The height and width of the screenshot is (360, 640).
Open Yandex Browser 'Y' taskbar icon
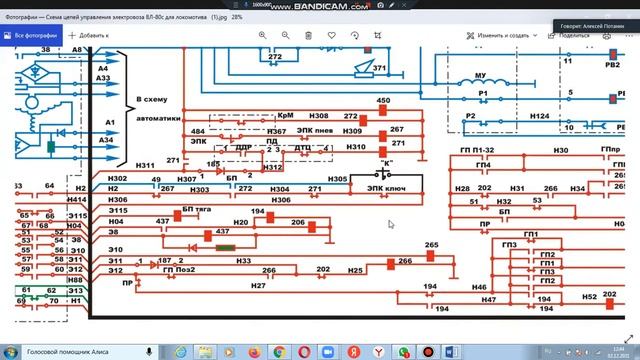coord(379,352)
